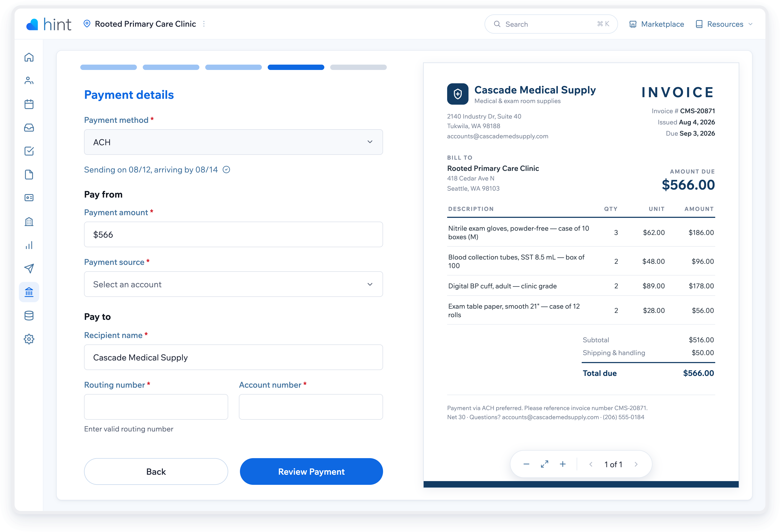Image resolution: width=780 pixels, height=532 pixels.
Task: Open the Patients people icon in sidebar
Action: tap(29, 81)
